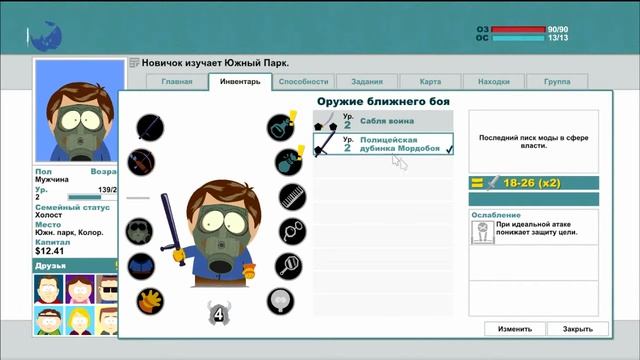Click the Оружие ближнего боя heading

tap(383, 102)
